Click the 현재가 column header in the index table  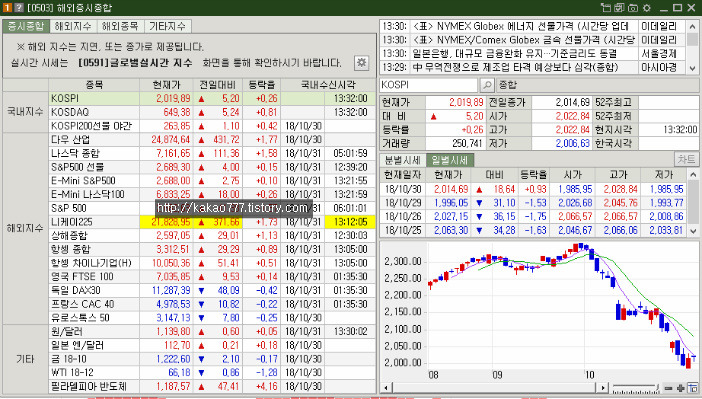[166, 85]
